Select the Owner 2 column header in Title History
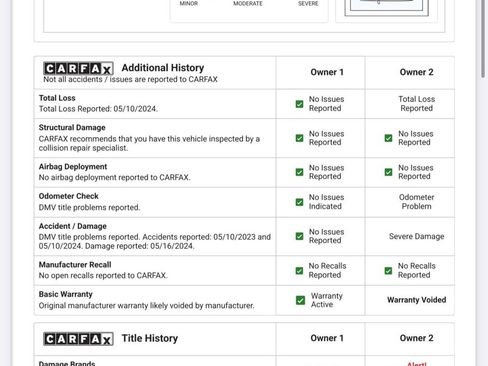Screen dimensions: 488x366 (x=416, y=338)
